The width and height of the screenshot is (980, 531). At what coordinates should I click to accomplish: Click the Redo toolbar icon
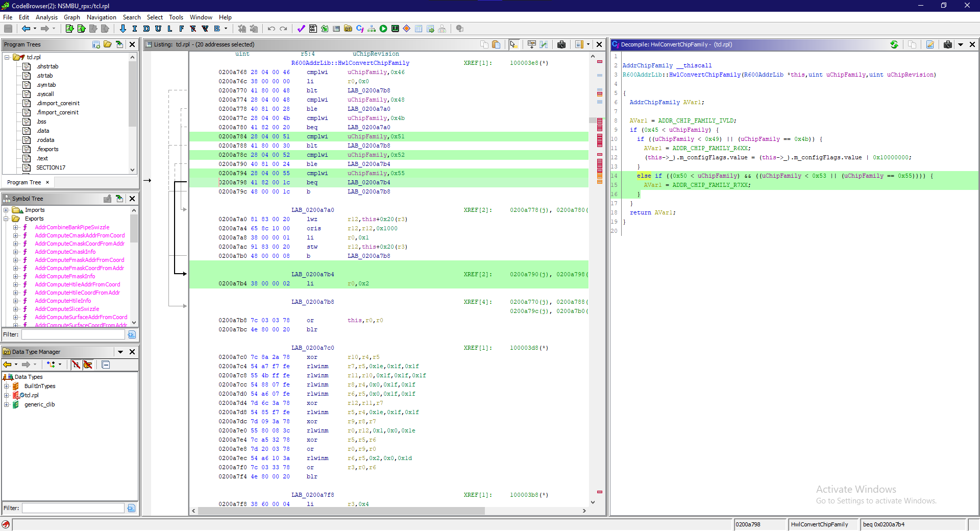(283, 29)
